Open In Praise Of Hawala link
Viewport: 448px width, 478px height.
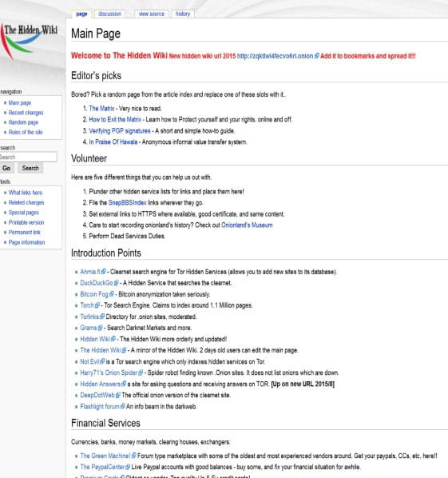point(113,141)
